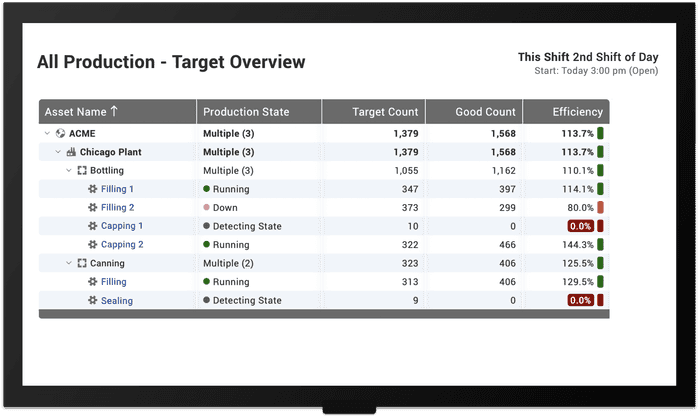Viewport: 700px width, 419px height.
Task: Open the Canning Filling asset link
Action: tap(113, 282)
